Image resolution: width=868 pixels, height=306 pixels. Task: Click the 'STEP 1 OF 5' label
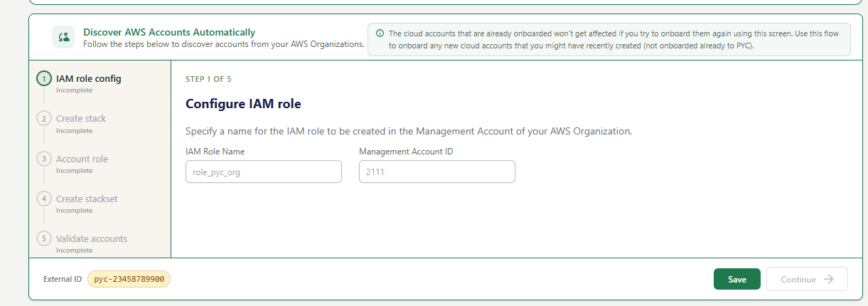click(x=208, y=79)
